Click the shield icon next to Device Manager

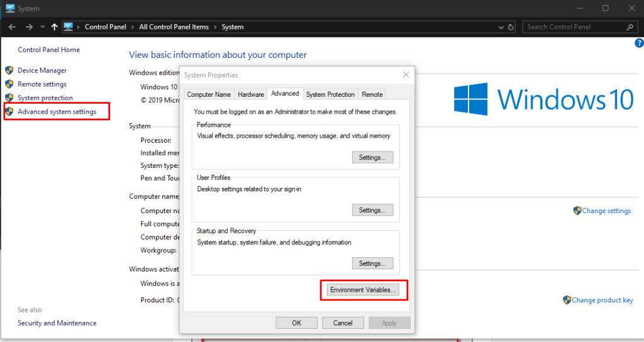9,70
